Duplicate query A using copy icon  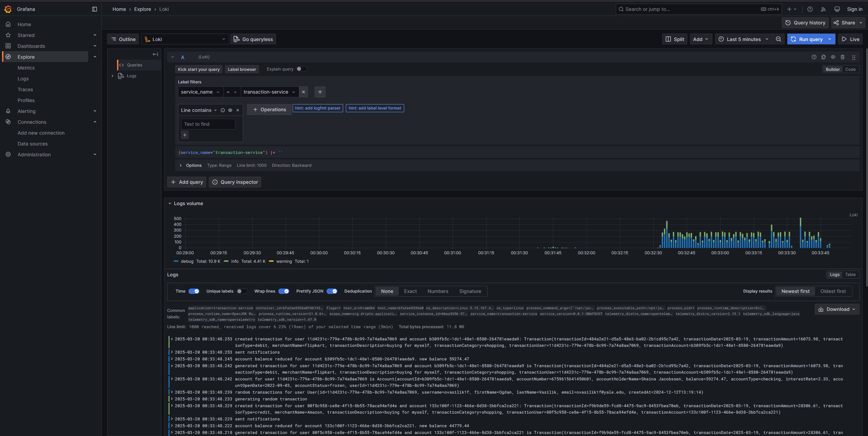pyautogui.click(x=824, y=57)
